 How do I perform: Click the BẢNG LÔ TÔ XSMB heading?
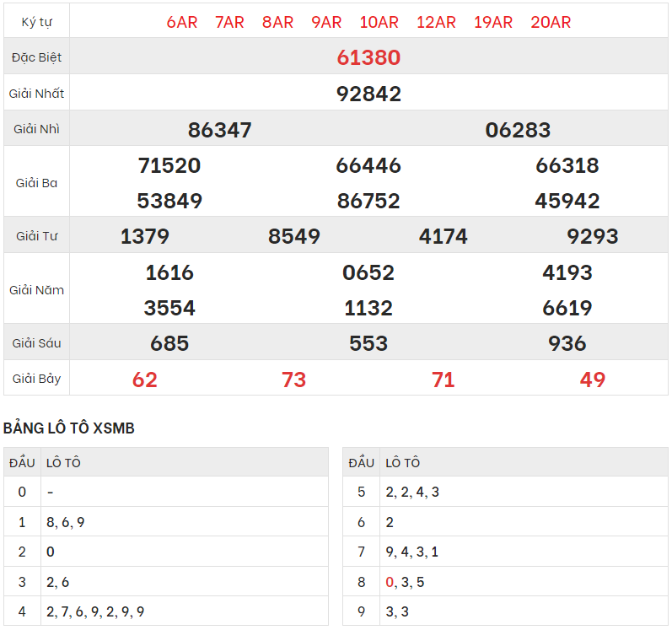tap(69, 428)
